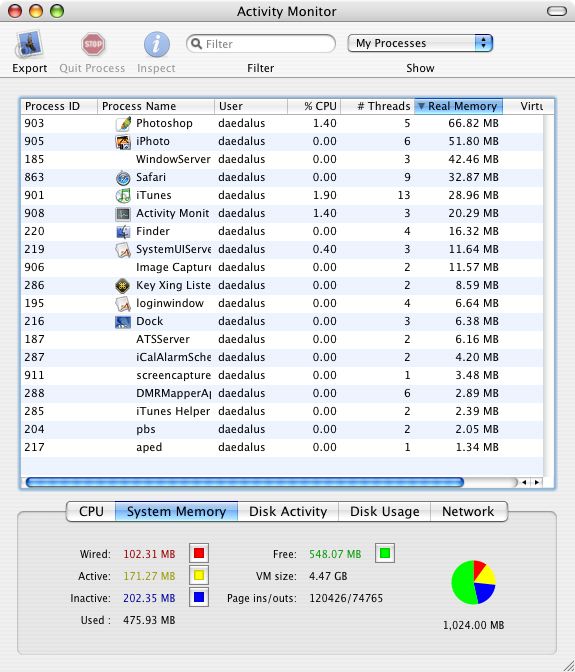This screenshot has width=575, height=672.
Task: Sort by Process ID column header
Action: (x=59, y=106)
